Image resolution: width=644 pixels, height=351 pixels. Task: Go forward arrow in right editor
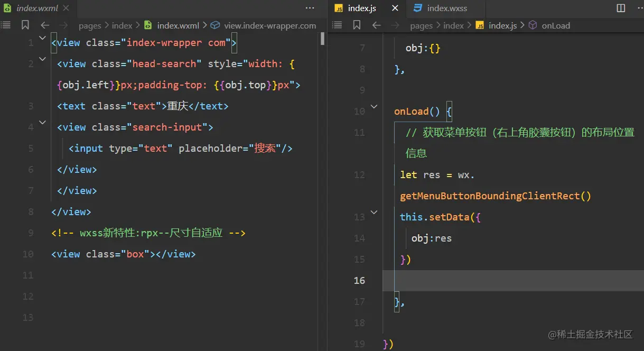395,25
